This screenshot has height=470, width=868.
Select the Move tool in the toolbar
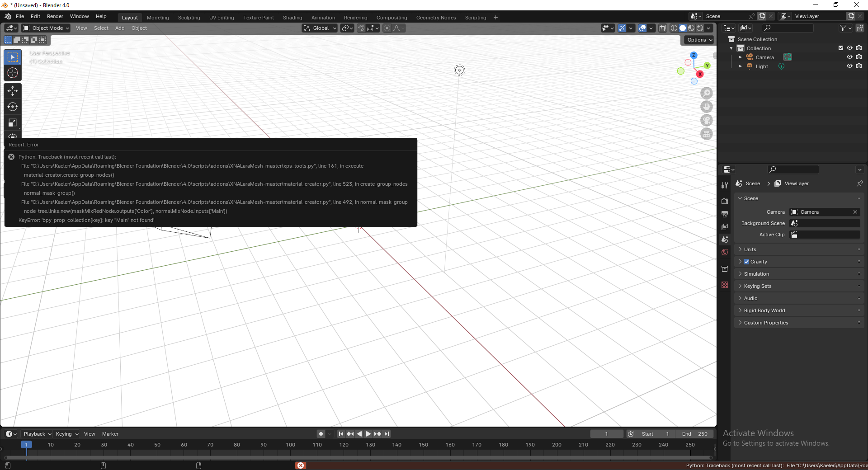click(12, 90)
